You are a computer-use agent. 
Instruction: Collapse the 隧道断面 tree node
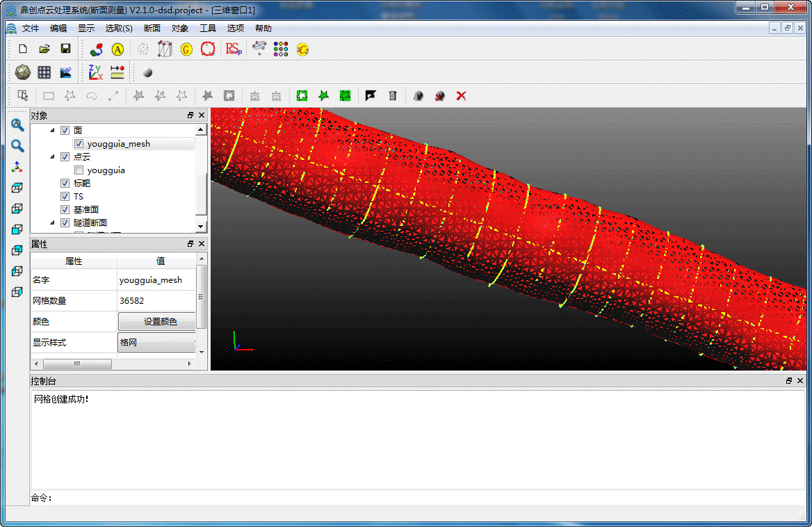click(x=53, y=223)
